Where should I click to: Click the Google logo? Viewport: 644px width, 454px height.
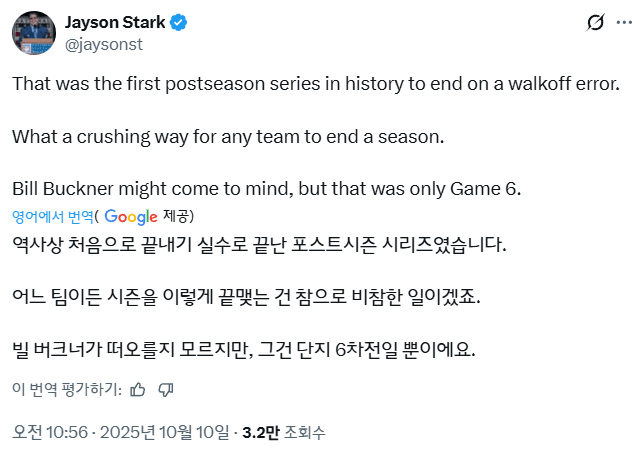131,216
